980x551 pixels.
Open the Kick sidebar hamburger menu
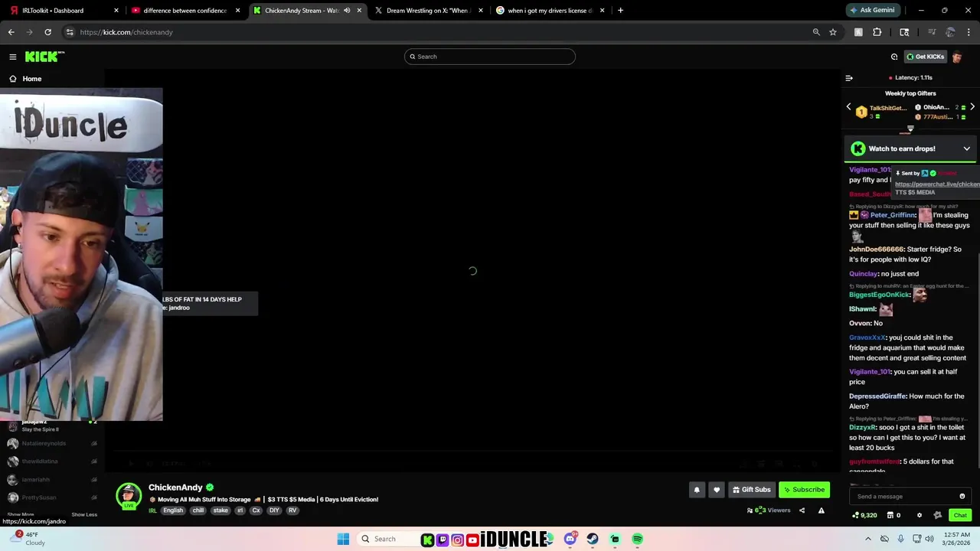pyautogui.click(x=13, y=57)
